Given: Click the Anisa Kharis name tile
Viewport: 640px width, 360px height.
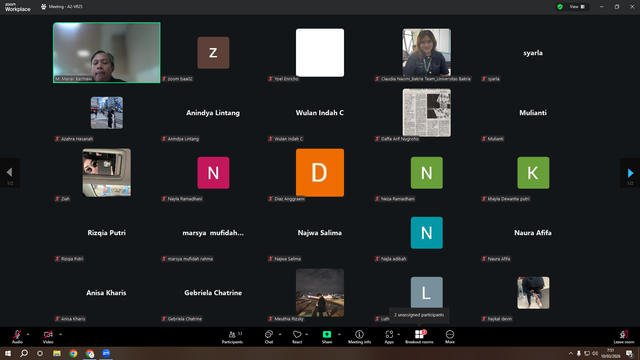Looking at the screenshot, I should (106, 293).
